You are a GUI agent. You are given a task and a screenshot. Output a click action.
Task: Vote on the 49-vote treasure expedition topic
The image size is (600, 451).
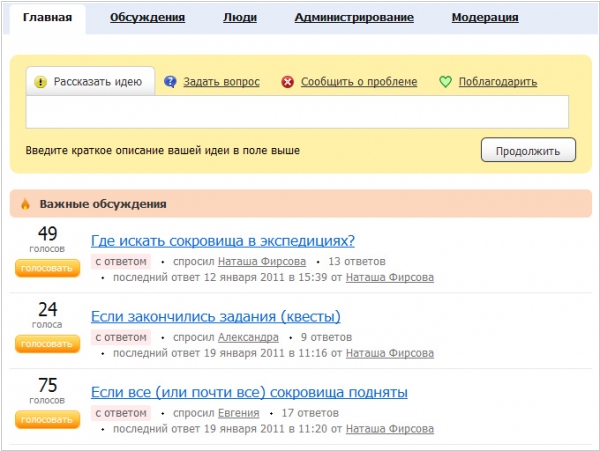tap(47, 268)
